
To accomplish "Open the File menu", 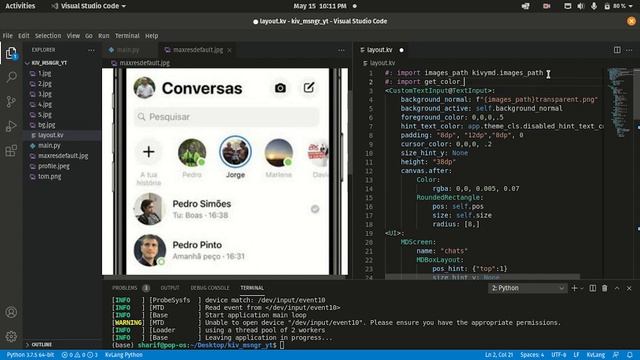I will pyautogui.click(x=8, y=36).
